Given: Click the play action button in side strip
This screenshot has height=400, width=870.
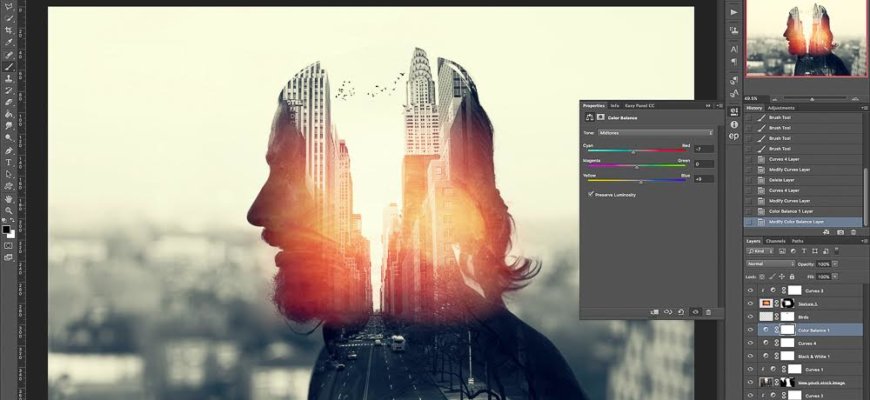Looking at the screenshot, I should pos(733,12).
